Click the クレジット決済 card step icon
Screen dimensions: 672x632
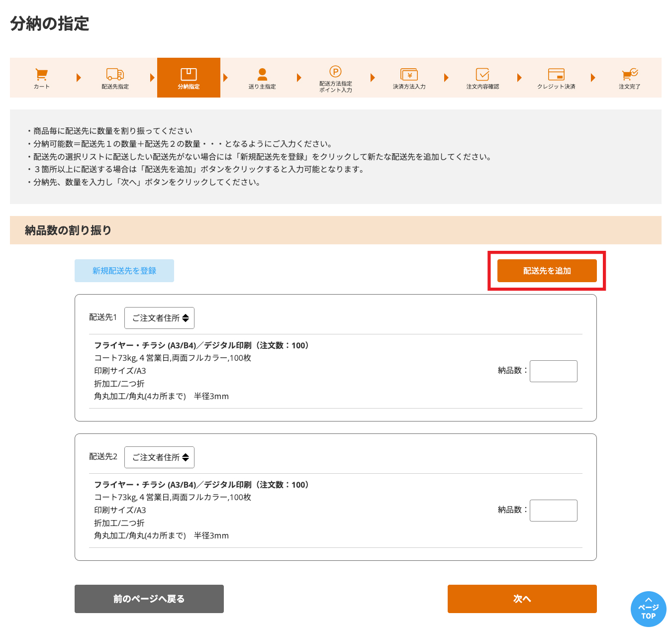pyautogui.click(x=556, y=74)
